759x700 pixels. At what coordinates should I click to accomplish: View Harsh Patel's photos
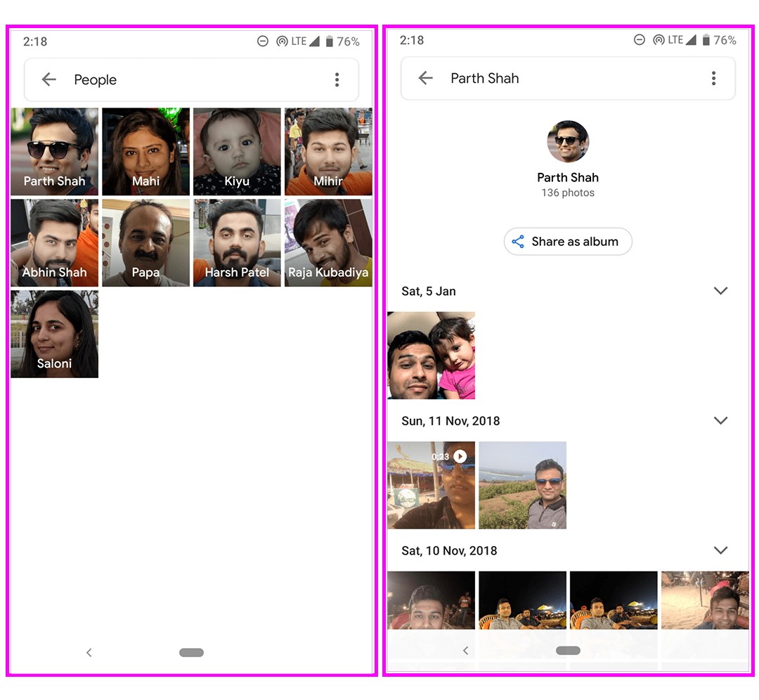tap(237, 242)
